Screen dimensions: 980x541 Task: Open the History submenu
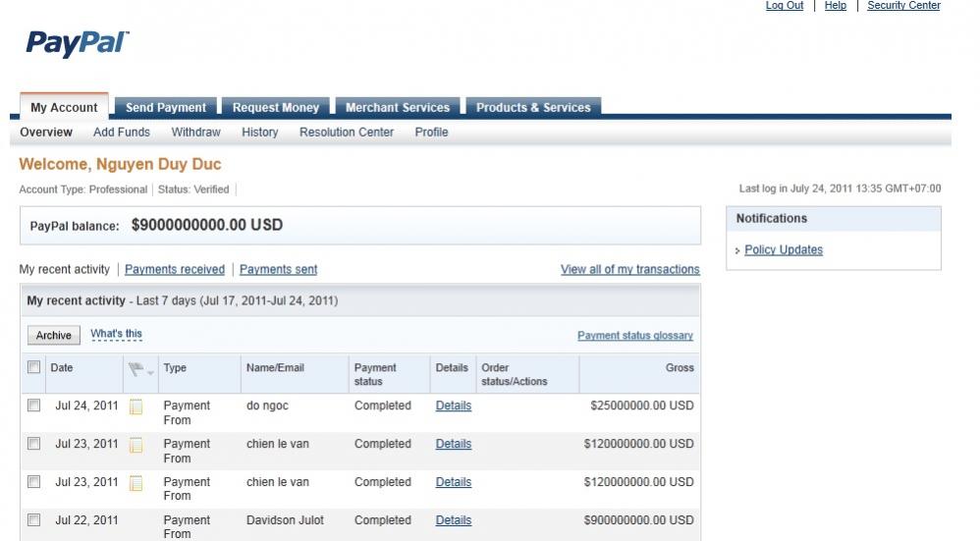[x=260, y=133]
